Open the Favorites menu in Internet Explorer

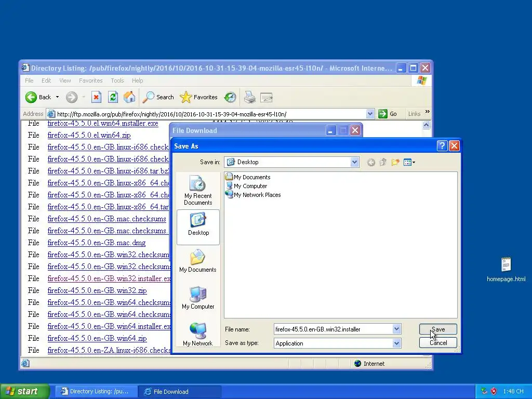[x=90, y=81]
